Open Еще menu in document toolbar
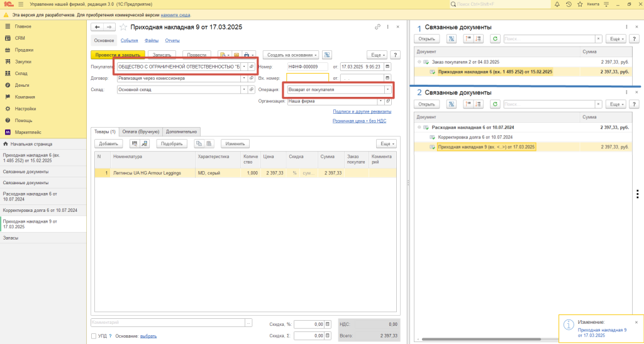Viewport: 644px width, 344px height. (x=377, y=55)
